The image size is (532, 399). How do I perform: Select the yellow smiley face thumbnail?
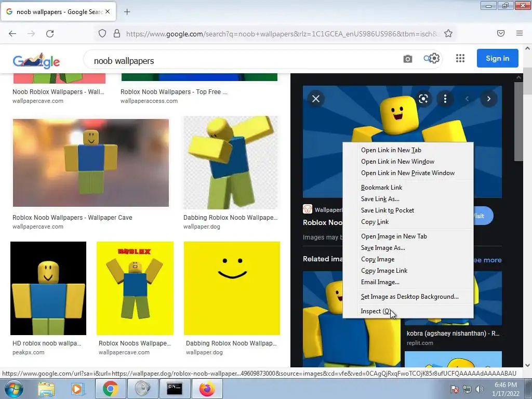232,288
